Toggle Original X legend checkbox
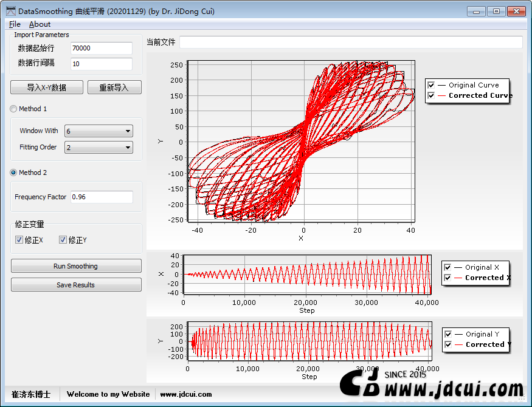The height and width of the screenshot is (407, 532). pyautogui.click(x=447, y=267)
